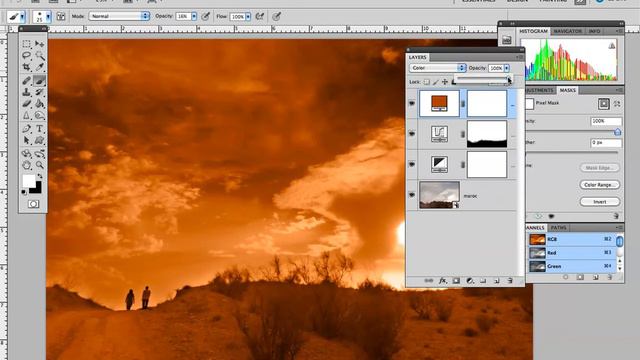
Task: Switch to the Histogram tab
Action: click(x=533, y=31)
